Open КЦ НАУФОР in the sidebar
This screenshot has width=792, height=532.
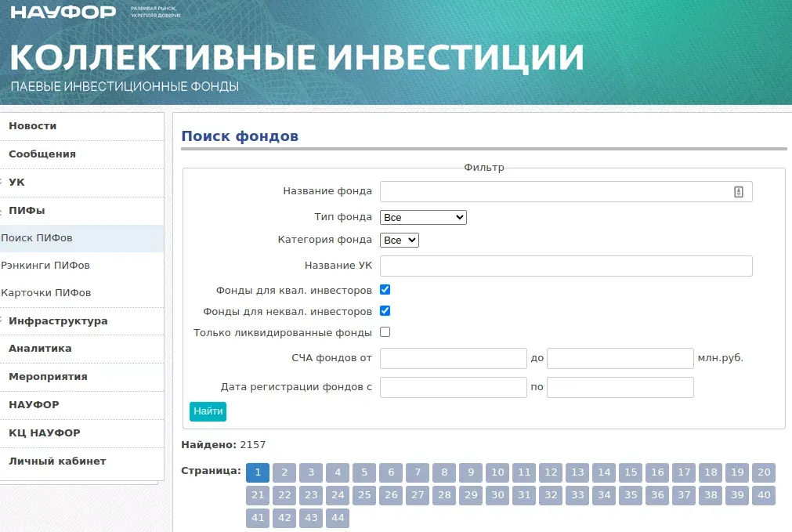point(45,433)
